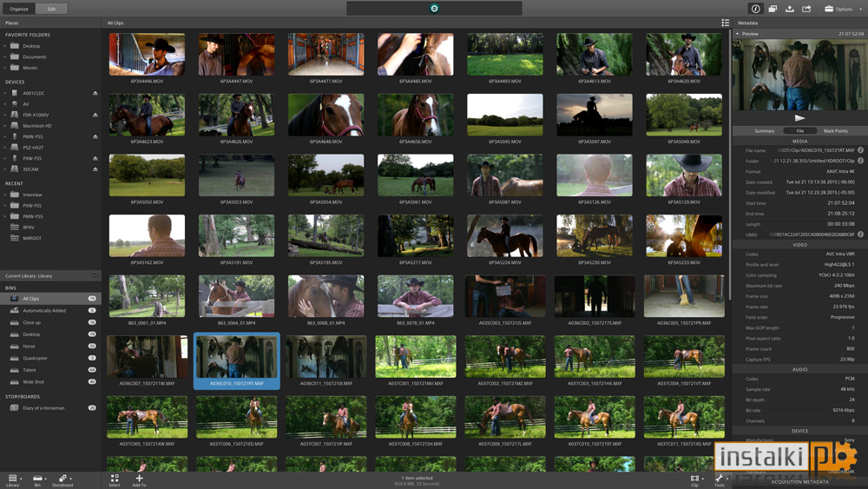Click the Share arrow icon
The width and height of the screenshot is (868, 489).
pyautogui.click(x=806, y=9)
